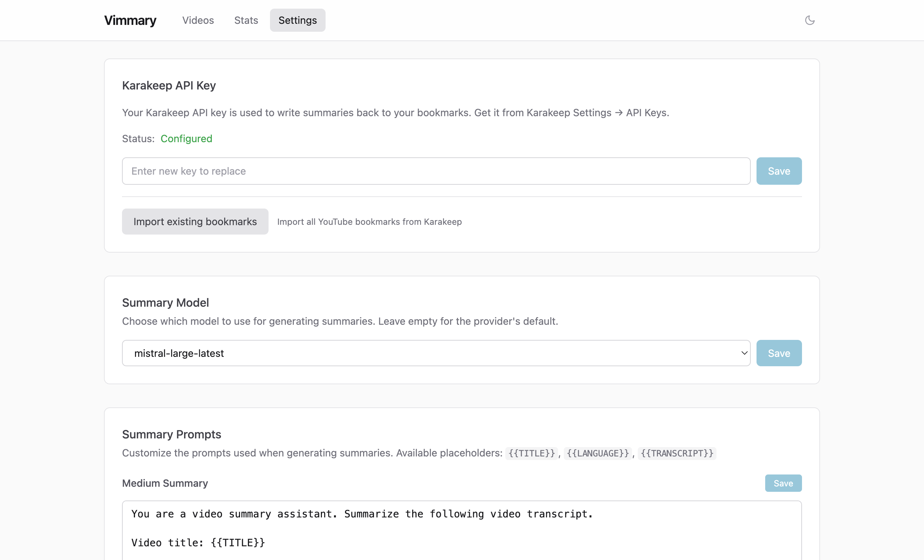Screen dimensions: 924x560
Task: Click the Summary Prompts heading
Action: pyautogui.click(x=171, y=434)
